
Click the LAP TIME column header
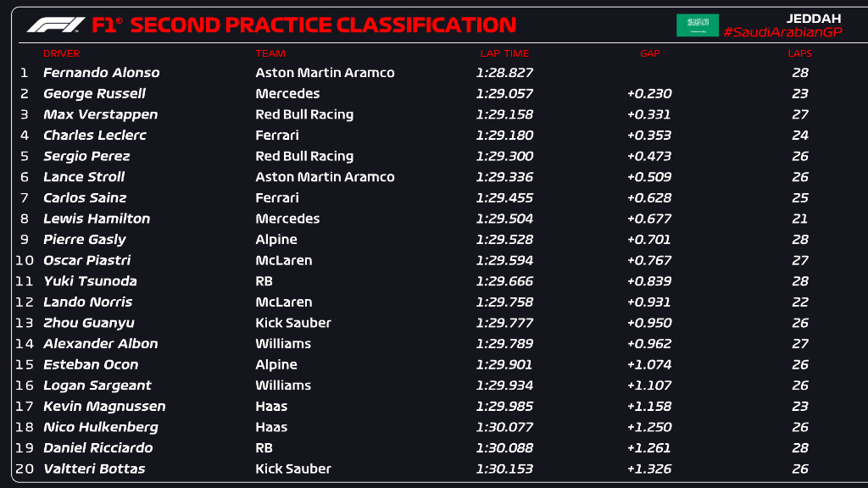coord(504,53)
